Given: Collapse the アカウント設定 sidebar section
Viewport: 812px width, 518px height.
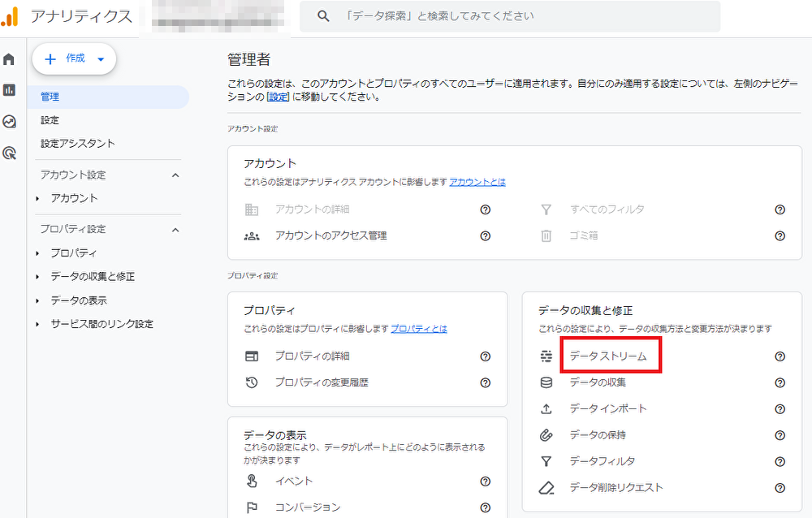Looking at the screenshot, I should 175,175.
